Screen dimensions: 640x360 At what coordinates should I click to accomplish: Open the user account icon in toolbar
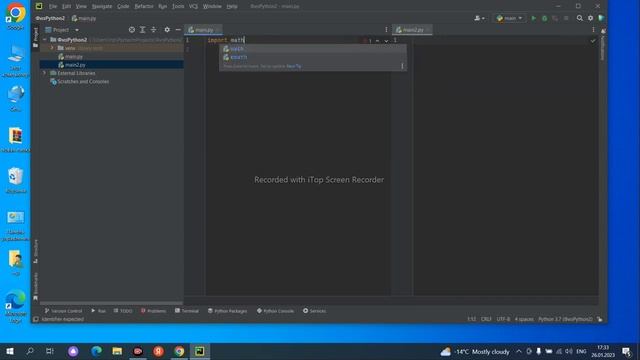point(479,18)
